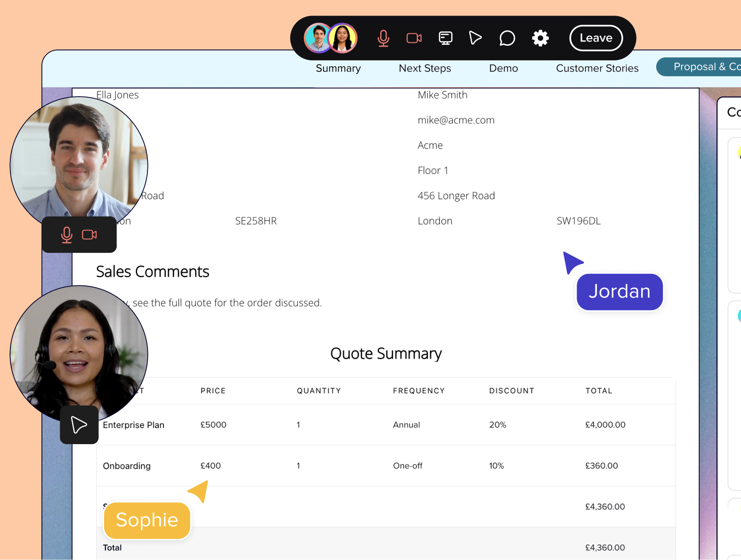
Task: Click the SE258HR postcode
Action: [256, 221]
